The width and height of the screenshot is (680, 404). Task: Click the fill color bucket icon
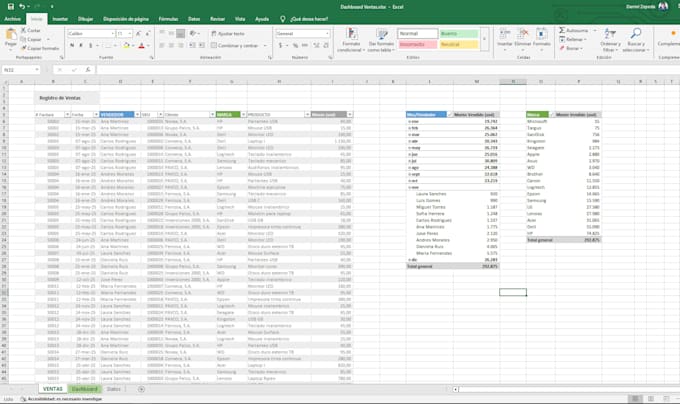(126, 45)
